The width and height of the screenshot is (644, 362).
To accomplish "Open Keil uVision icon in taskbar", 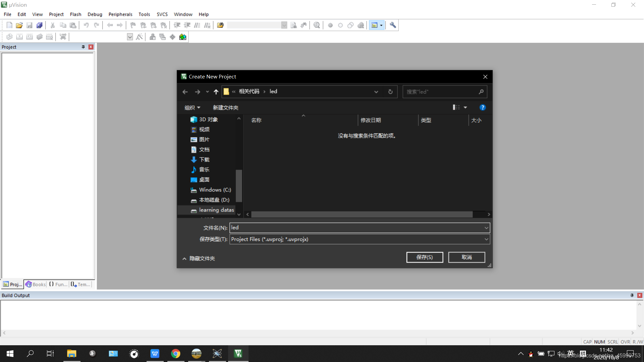I will pos(238,353).
